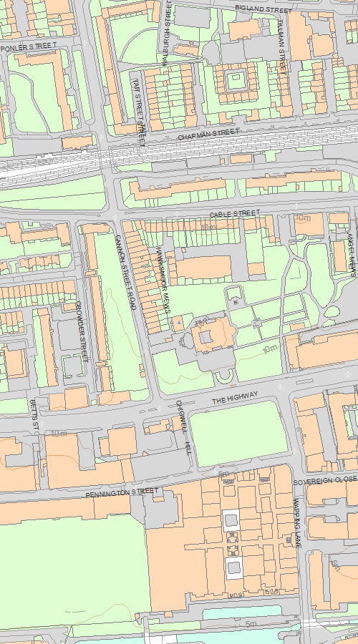Click the Cable Street label

[235, 213]
